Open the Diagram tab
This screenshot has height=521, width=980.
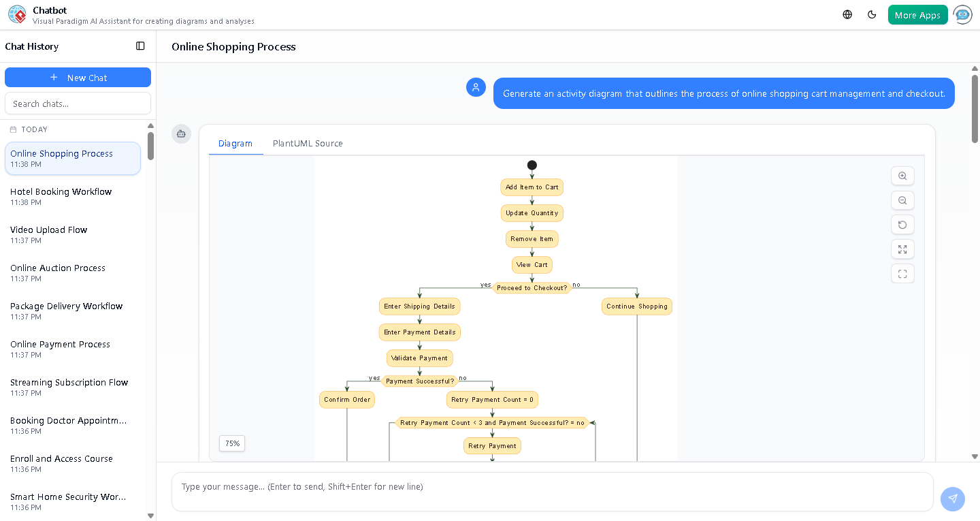[235, 143]
